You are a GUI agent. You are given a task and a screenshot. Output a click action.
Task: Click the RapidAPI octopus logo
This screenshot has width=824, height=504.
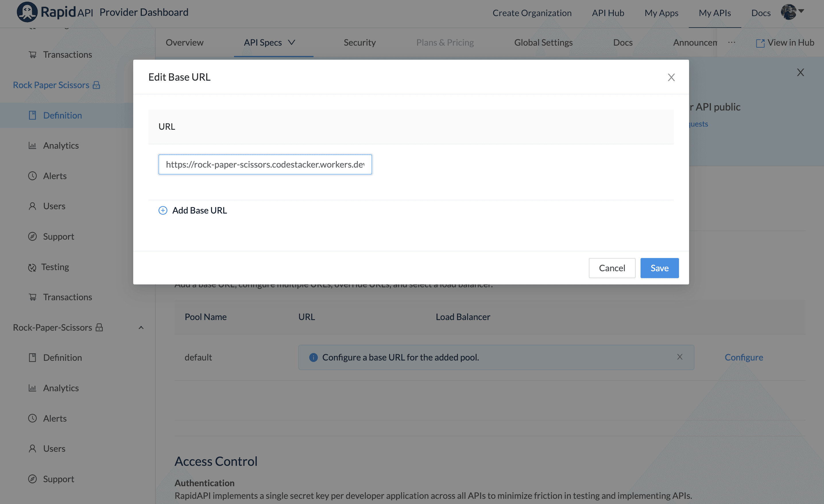point(27,12)
